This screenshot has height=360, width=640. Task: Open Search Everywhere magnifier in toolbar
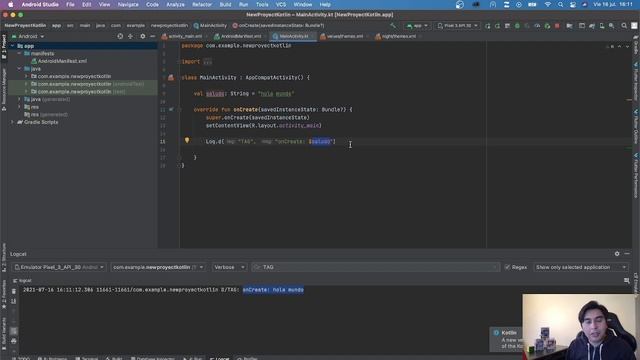click(x=624, y=25)
